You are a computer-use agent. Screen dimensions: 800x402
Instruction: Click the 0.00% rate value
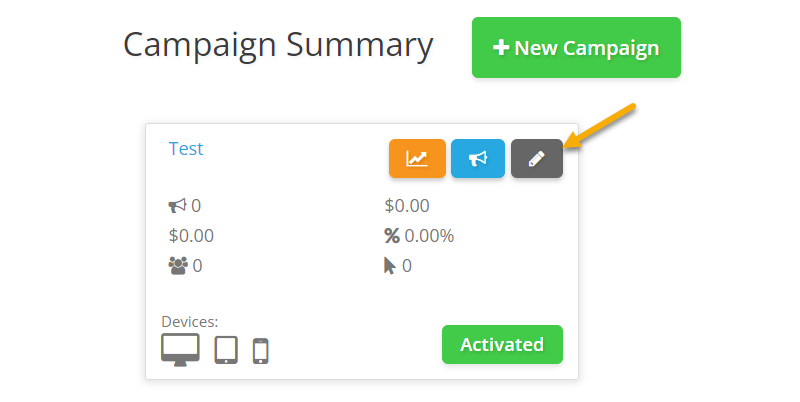pos(429,236)
